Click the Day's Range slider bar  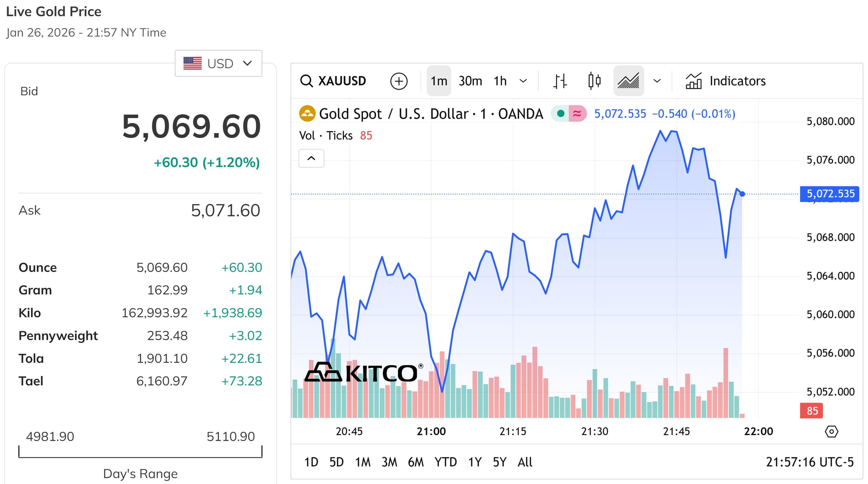(x=140, y=452)
